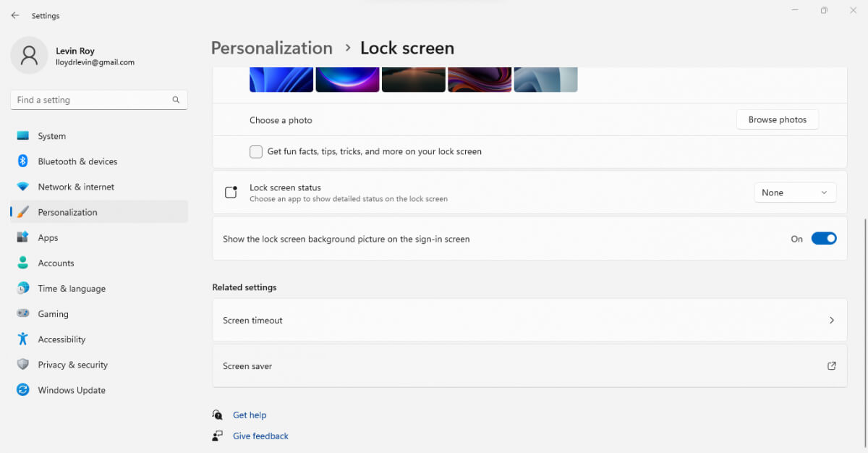The height and width of the screenshot is (453, 868).
Task: Click the Privacy & security shield icon
Action: (23, 365)
